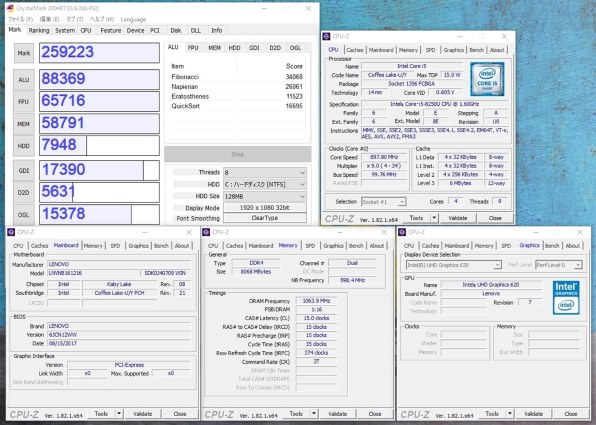Click the QuickSort score row
The image size is (596, 425).
pos(236,106)
